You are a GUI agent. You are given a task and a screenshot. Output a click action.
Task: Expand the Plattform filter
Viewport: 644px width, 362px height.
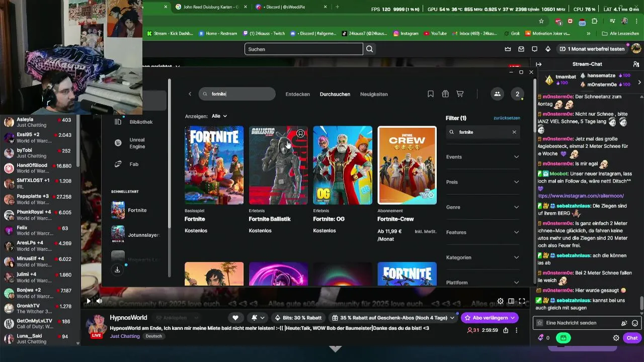[x=483, y=282]
